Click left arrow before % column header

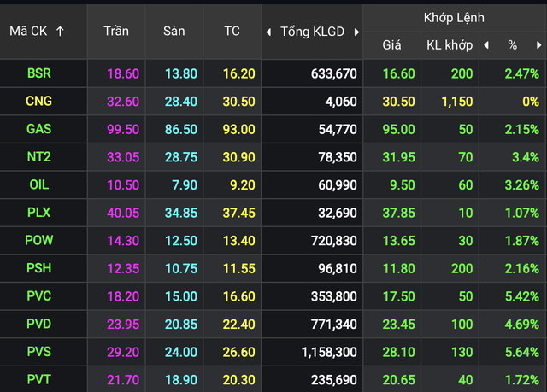point(486,45)
